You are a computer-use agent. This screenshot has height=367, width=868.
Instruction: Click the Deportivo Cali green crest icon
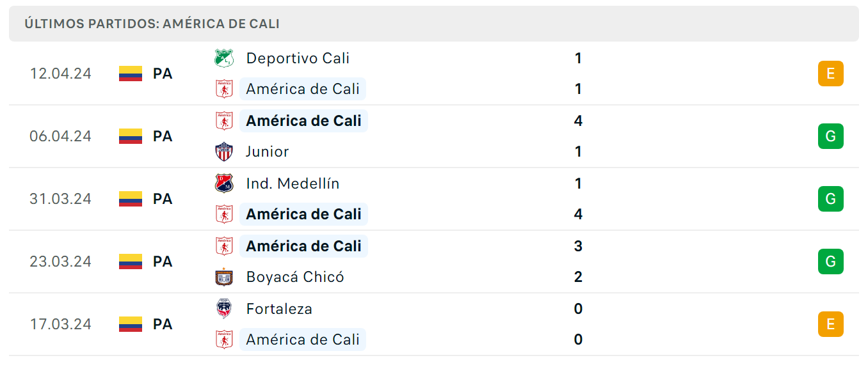pos(224,58)
